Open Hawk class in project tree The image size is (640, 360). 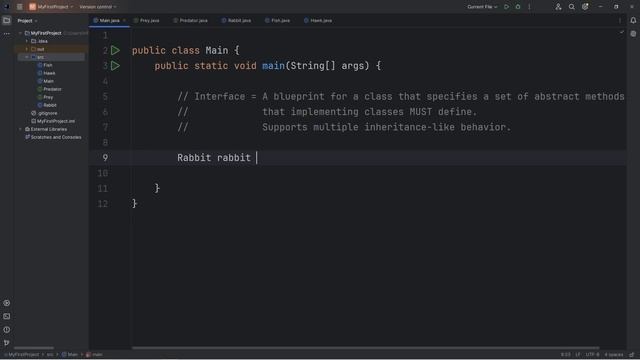(x=46, y=73)
